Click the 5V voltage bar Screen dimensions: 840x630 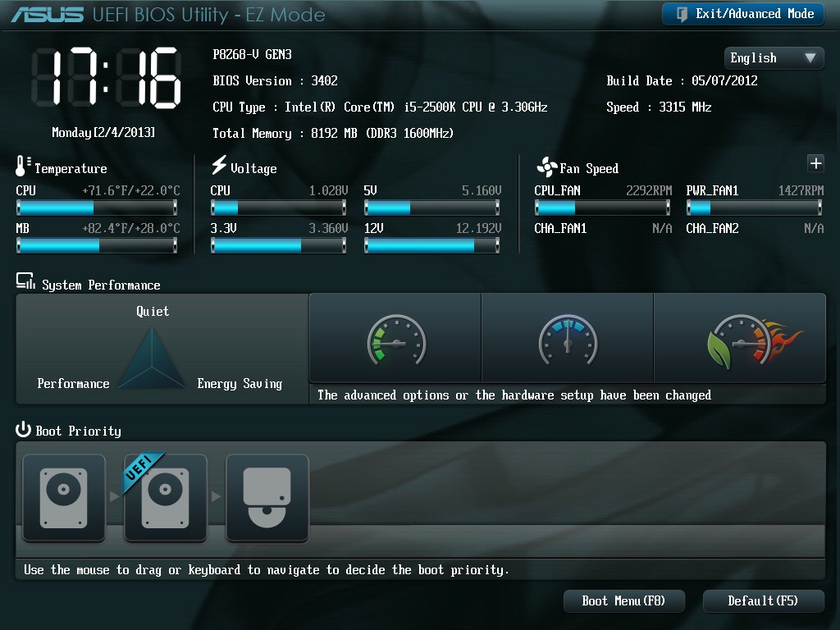[431, 208]
